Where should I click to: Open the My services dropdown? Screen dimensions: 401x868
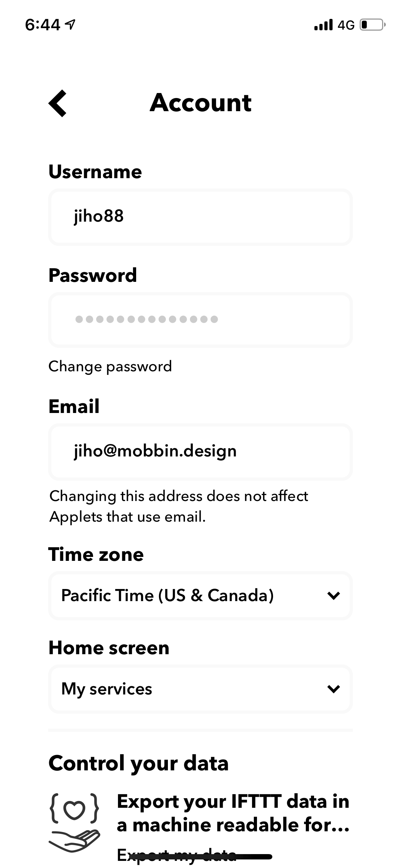click(200, 689)
